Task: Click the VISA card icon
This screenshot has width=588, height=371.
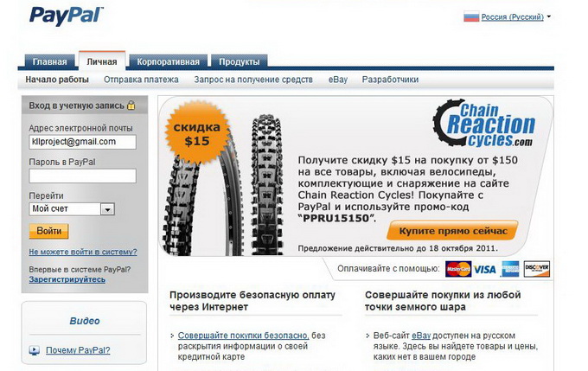Action: (484, 269)
